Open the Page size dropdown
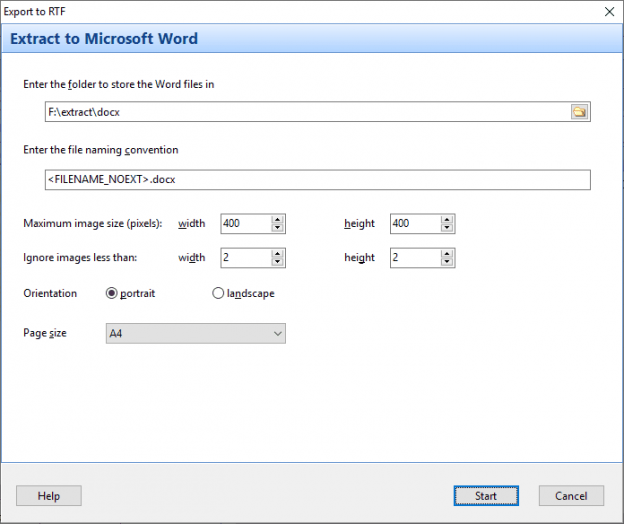 pos(196,333)
